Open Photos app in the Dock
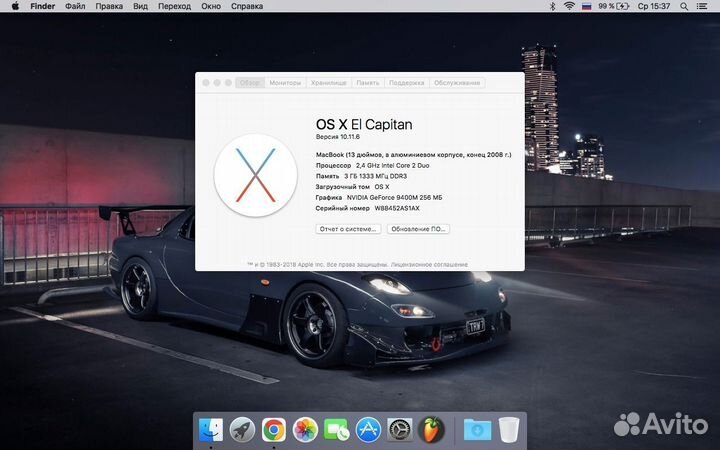The width and height of the screenshot is (720, 450). [305, 430]
